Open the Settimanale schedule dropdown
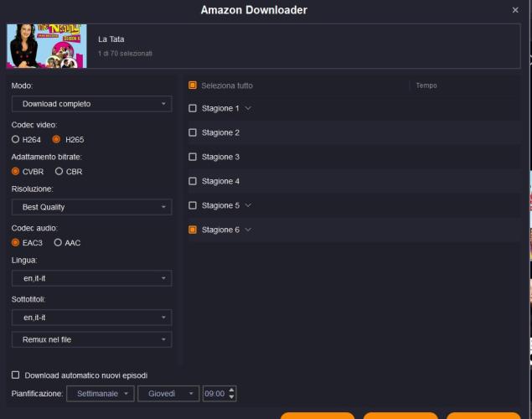 coord(101,394)
